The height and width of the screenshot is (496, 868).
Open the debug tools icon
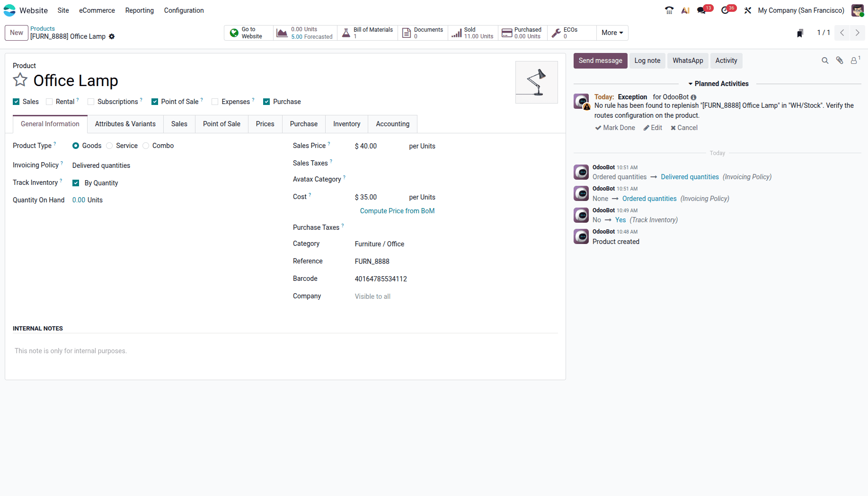coord(748,10)
